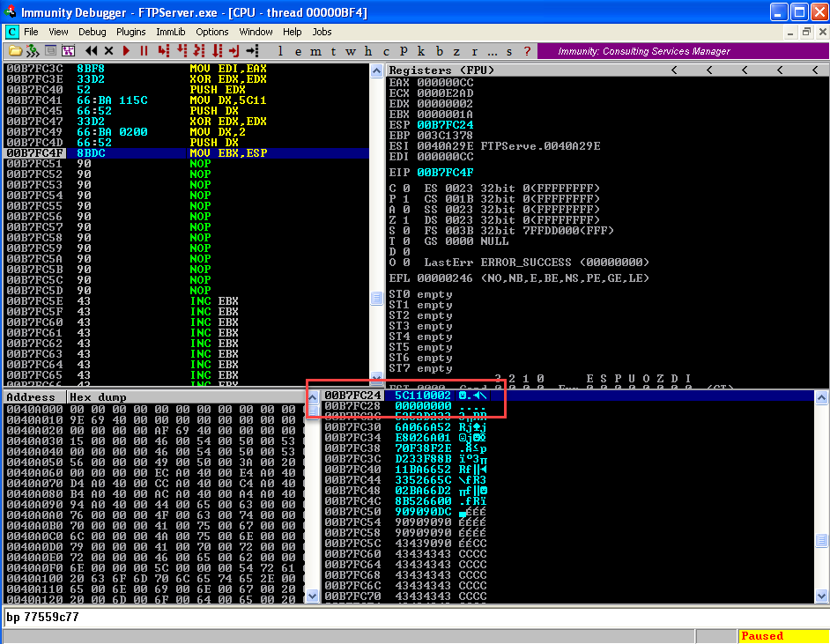
Task: Click the command input box 'bp 77559c77'
Action: pyautogui.click(x=416, y=617)
